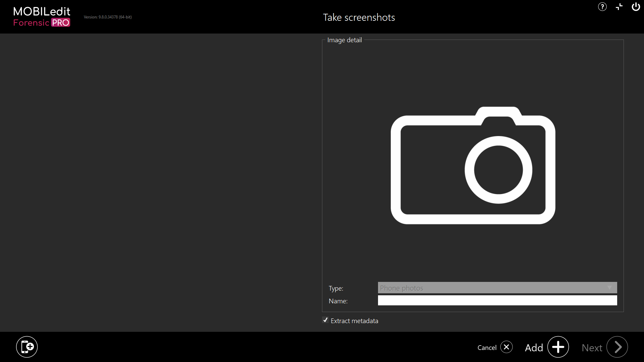Click the Cancel X circle icon
The image size is (644, 362).
(x=506, y=347)
